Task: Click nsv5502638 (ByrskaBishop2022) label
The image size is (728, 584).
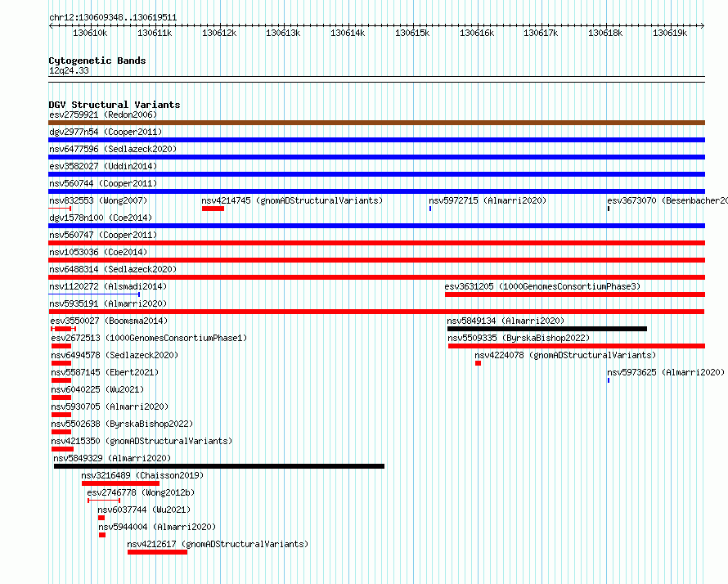Action: [x=122, y=424]
